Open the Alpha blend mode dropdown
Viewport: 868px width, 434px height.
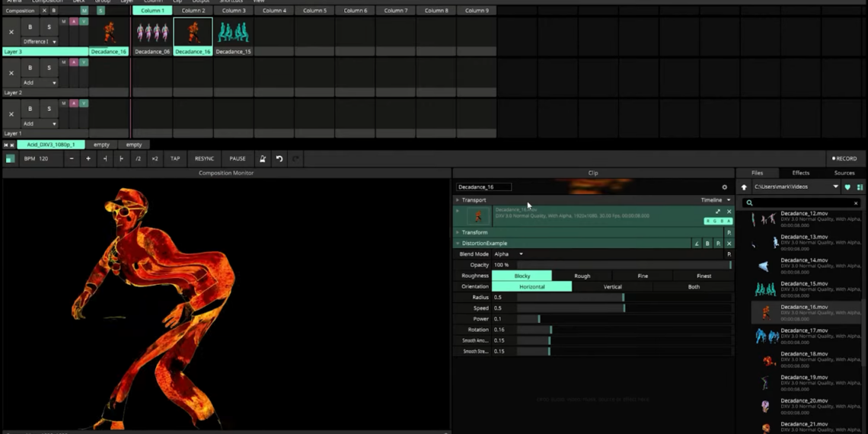[509, 254]
